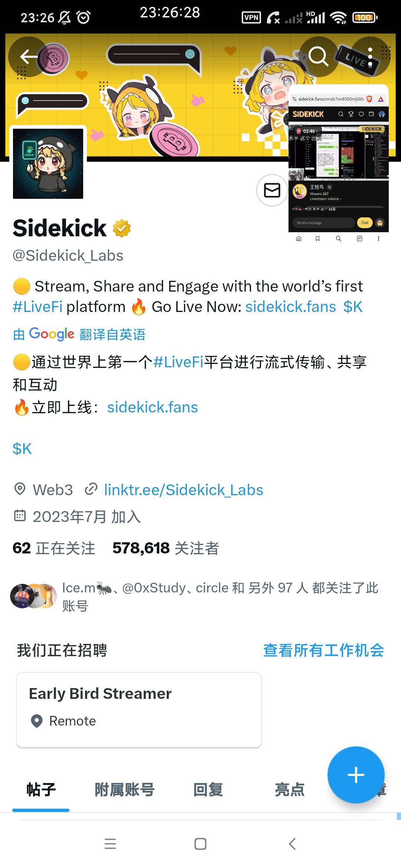401x868 pixels.
Task: Open the Early Bird Streamer job card
Action: [139, 710]
